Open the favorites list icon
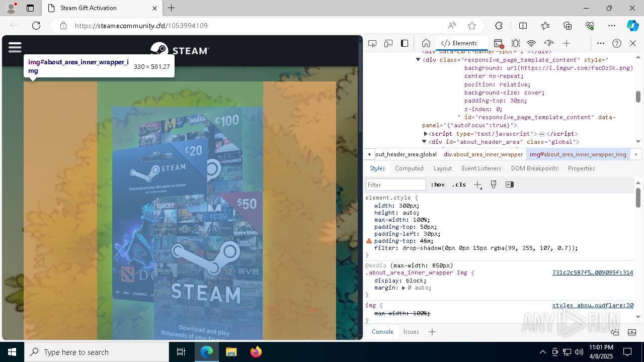Image resolution: width=644 pixels, height=362 pixels. pos(545,26)
